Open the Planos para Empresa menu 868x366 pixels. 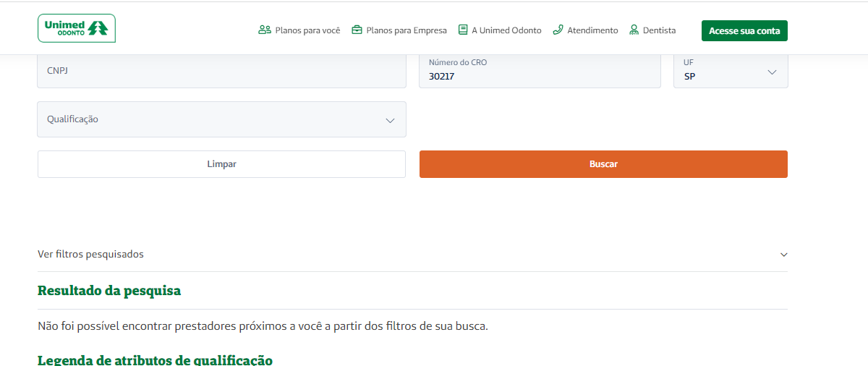point(407,30)
